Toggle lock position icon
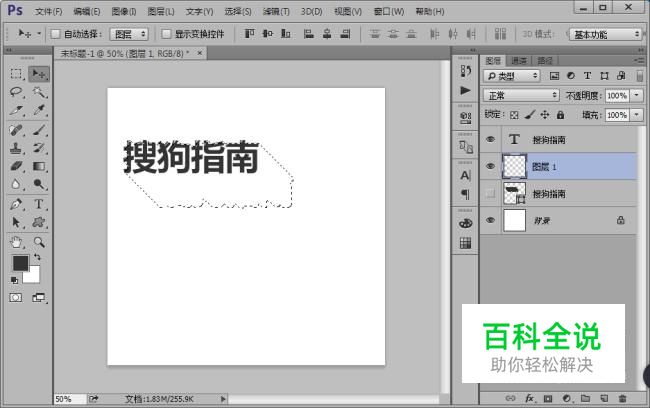The height and width of the screenshot is (408, 650). point(545,115)
